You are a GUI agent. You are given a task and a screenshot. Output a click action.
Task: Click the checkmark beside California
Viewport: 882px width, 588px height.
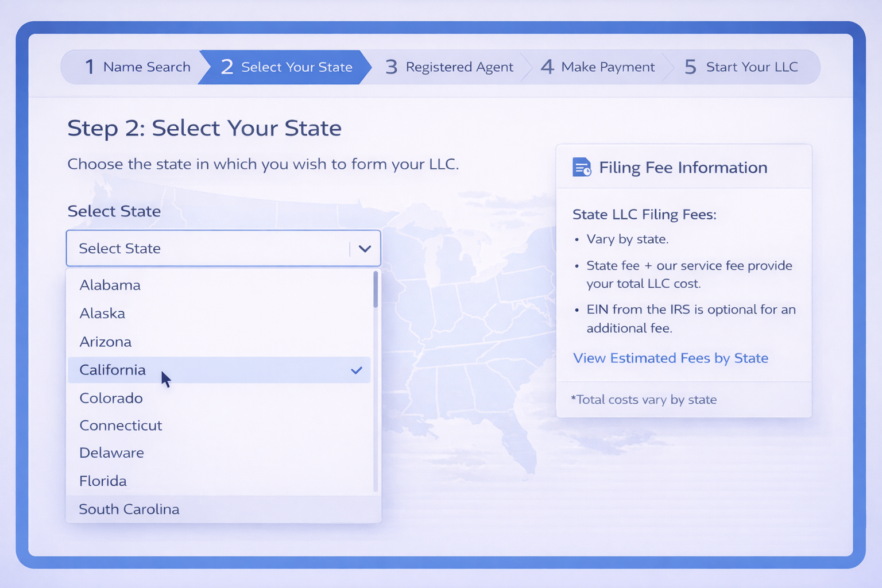(x=357, y=370)
